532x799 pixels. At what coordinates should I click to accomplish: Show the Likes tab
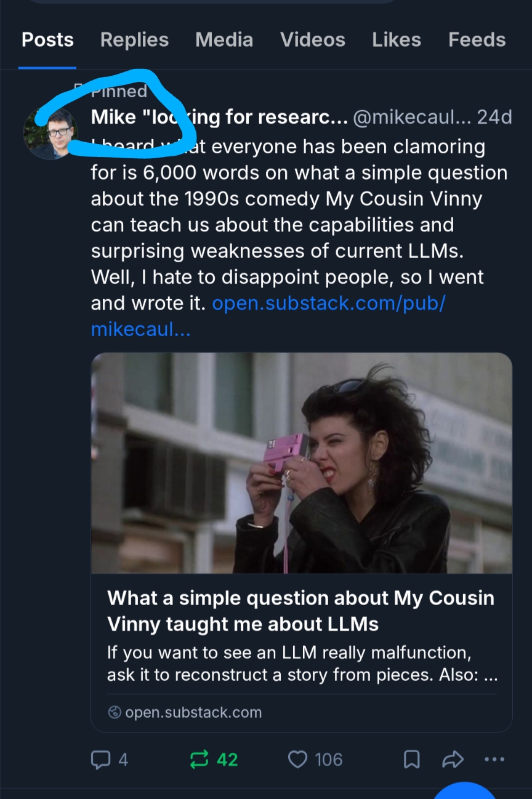pyautogui.click(x=397, y=40)
